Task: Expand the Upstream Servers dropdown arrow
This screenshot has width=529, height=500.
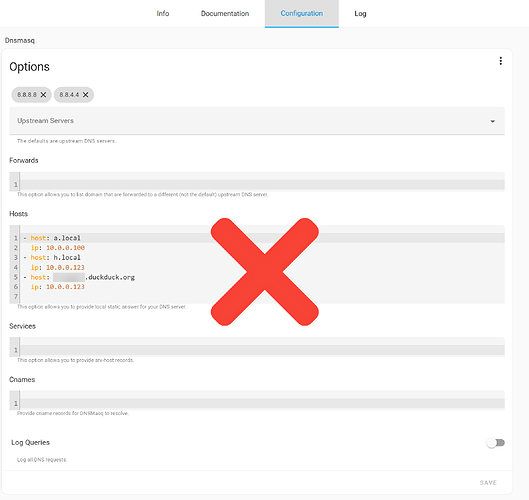Action: (x=493, y=121)
